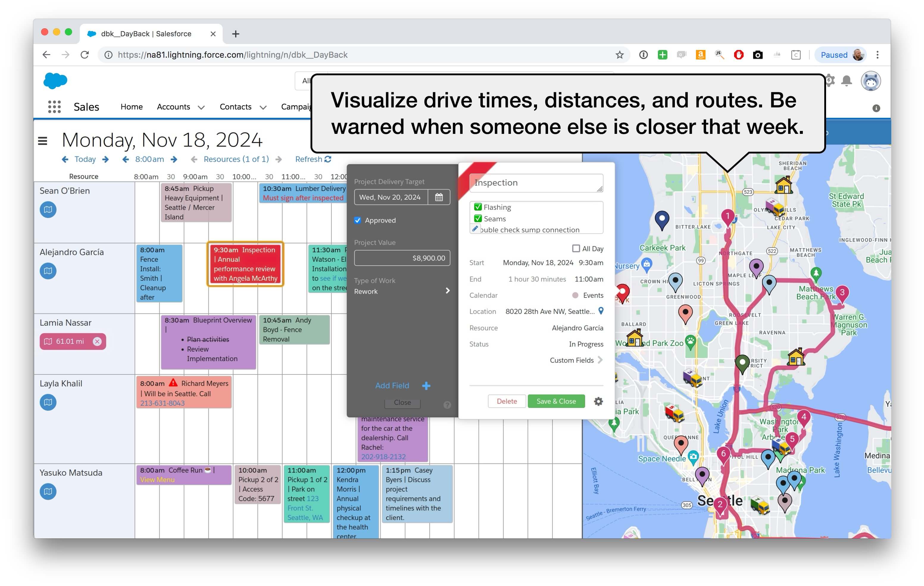Click the Salesforce cloud logo
The image size is (924, 586).
(x=55, y=81)
